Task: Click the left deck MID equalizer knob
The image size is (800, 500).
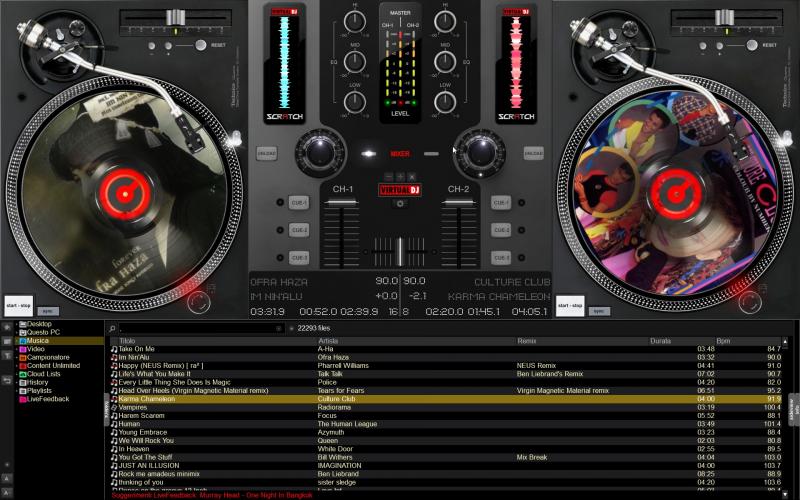Action: point(355,62)
